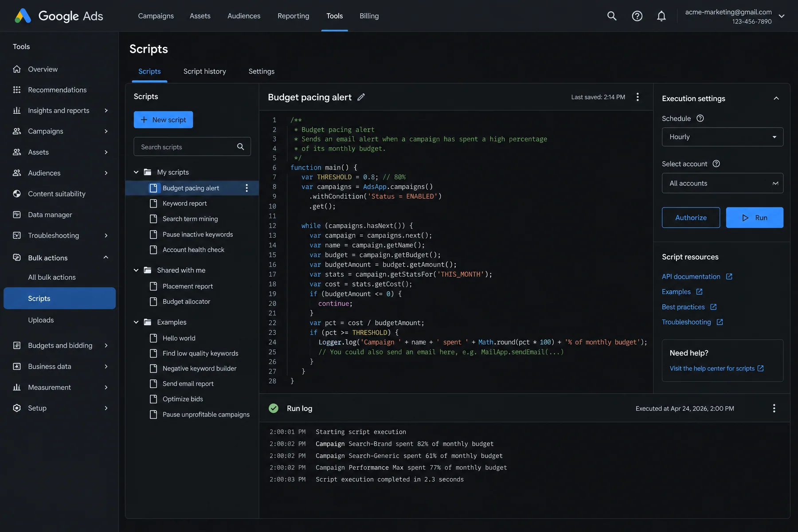
Task: Open Overview home icon in sidebar
Action: coord(17,69)
